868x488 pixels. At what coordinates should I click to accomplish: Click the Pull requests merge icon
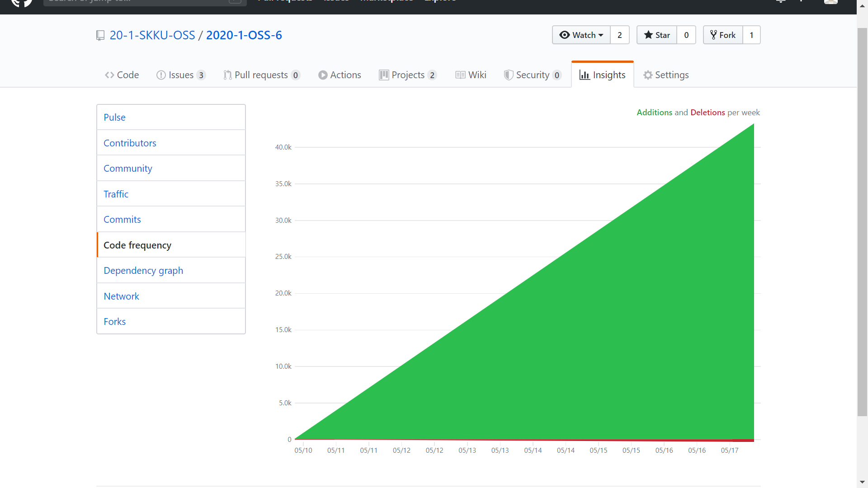[x=227, y=75]
